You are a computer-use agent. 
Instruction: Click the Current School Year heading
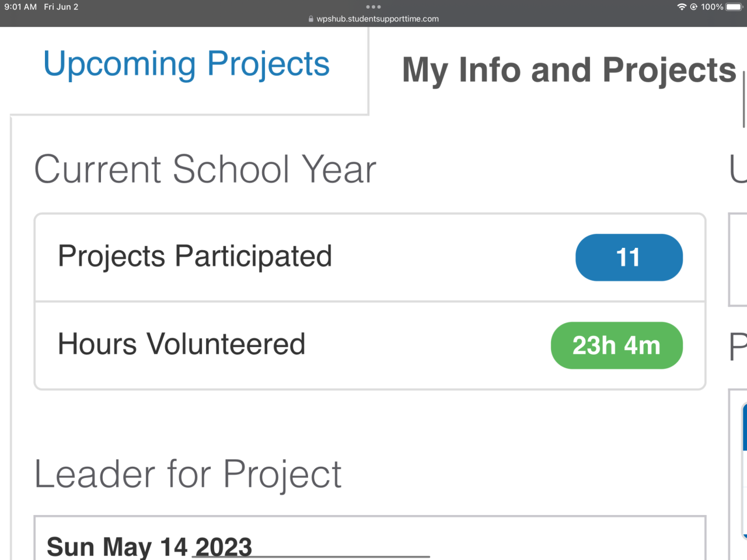[205, 169]
